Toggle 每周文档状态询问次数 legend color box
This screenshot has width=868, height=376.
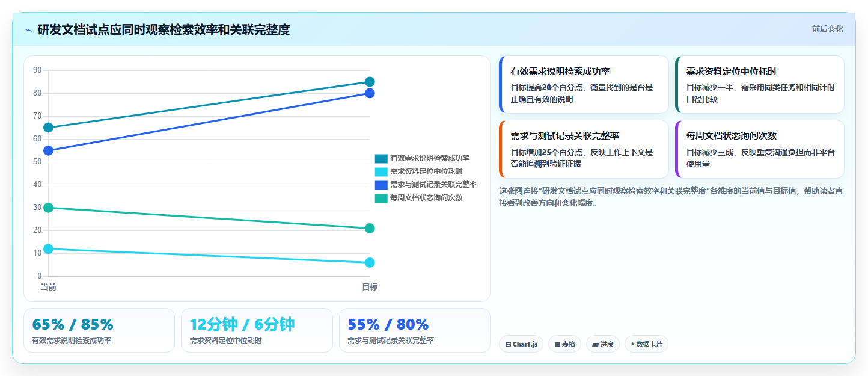pos(381,198)
